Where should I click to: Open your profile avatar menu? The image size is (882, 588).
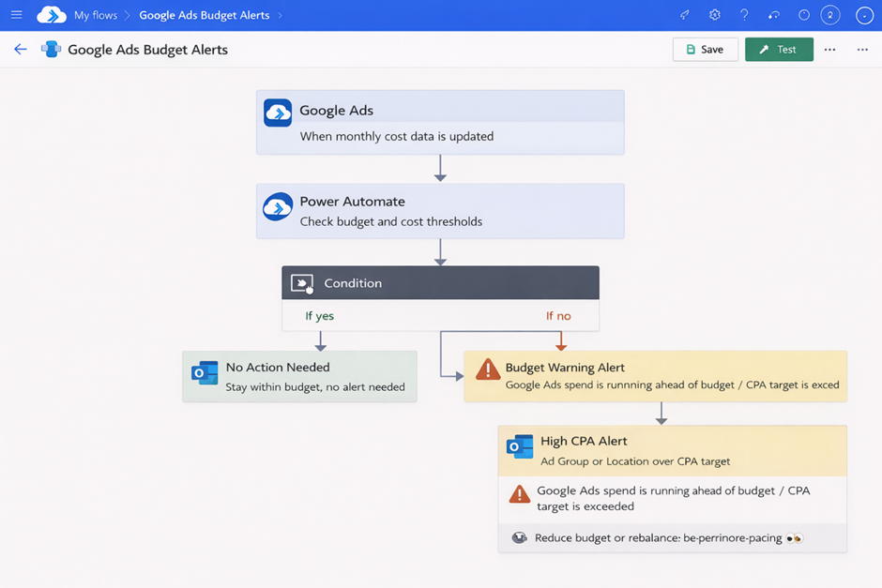863,15
